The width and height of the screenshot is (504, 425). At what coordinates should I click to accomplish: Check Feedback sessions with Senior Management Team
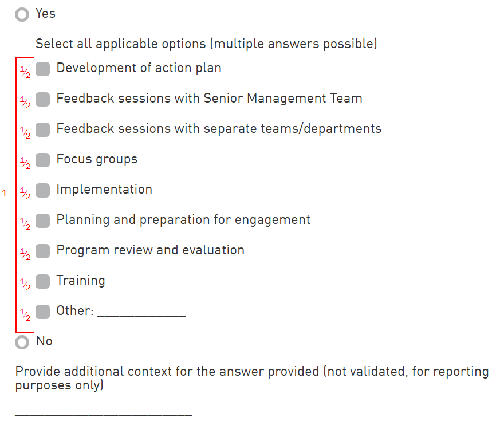click(x=43, y=100)
